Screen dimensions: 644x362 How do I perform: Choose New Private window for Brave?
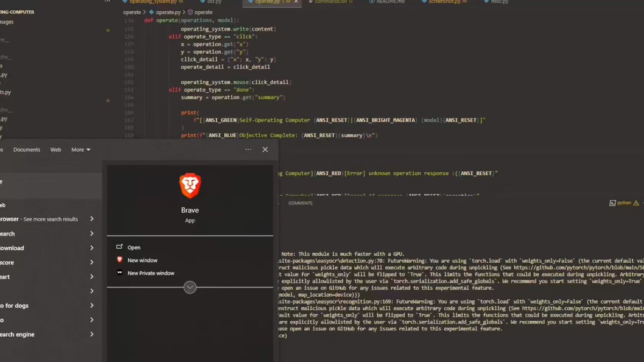(151, 273)
